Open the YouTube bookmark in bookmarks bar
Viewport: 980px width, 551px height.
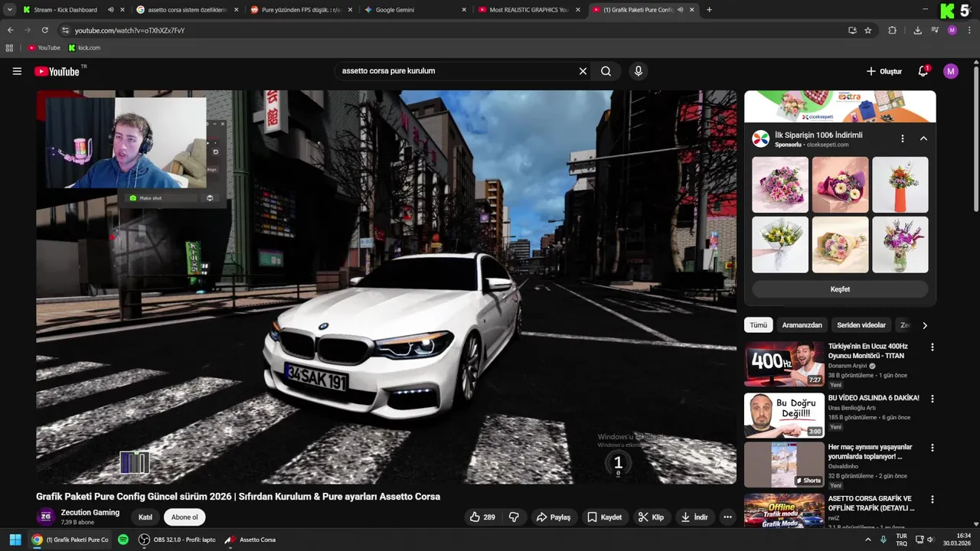coord(44,47)
